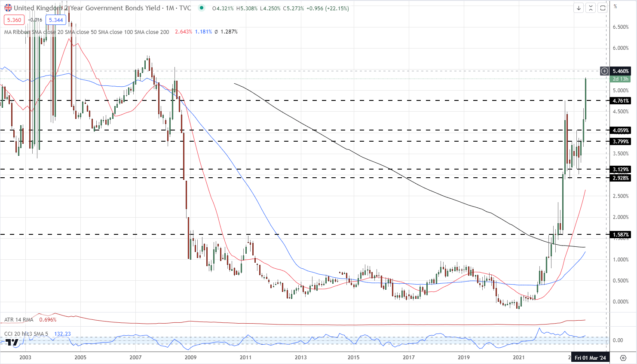
Task: Click the 0.000% price axis label
Action: pyautogui.click(x=621, y=302)
